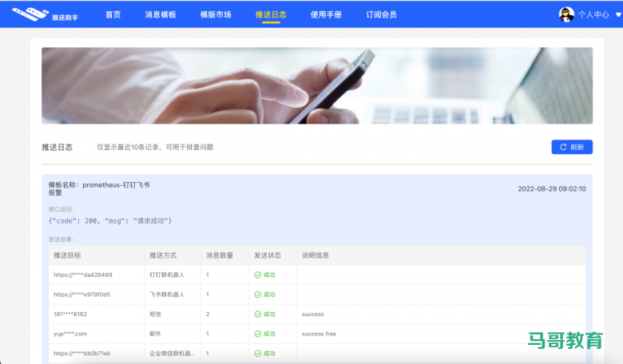Screen dimensions: 623x364
Task: Click the success icon in 企业微信群机器人 row
Action: click(x=258, y=353)
